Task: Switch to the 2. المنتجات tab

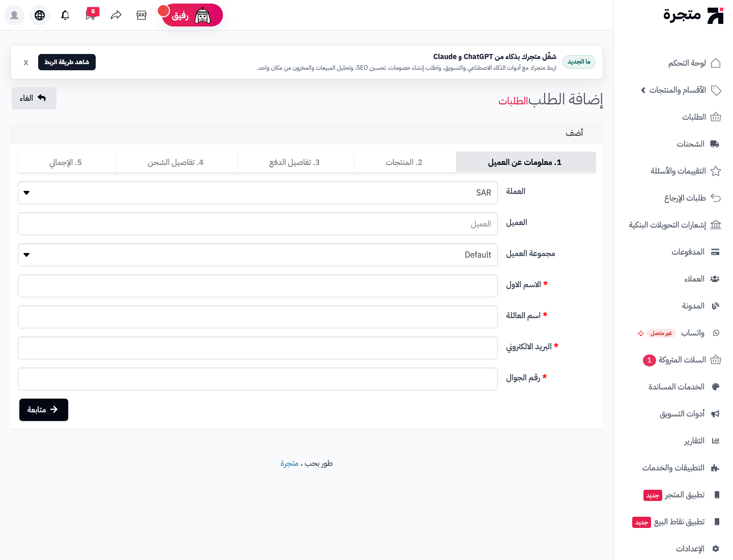Action: coord(405,162)
